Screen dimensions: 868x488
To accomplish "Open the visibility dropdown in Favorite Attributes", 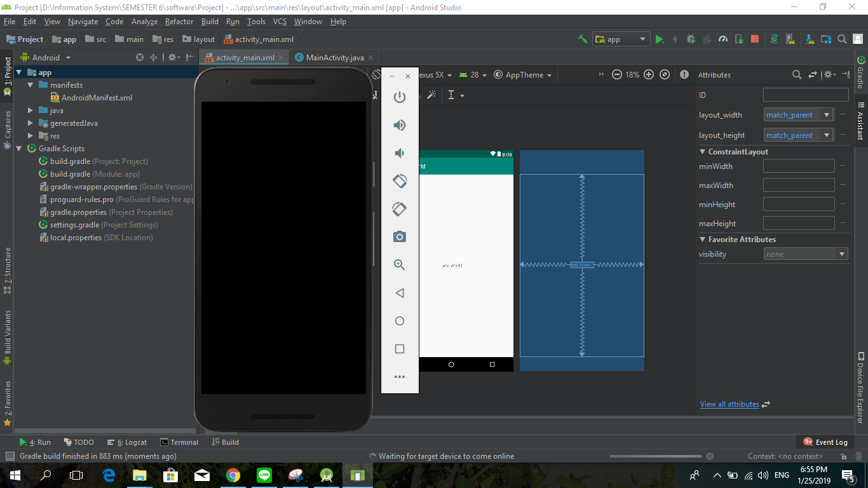I will [843, 254].
